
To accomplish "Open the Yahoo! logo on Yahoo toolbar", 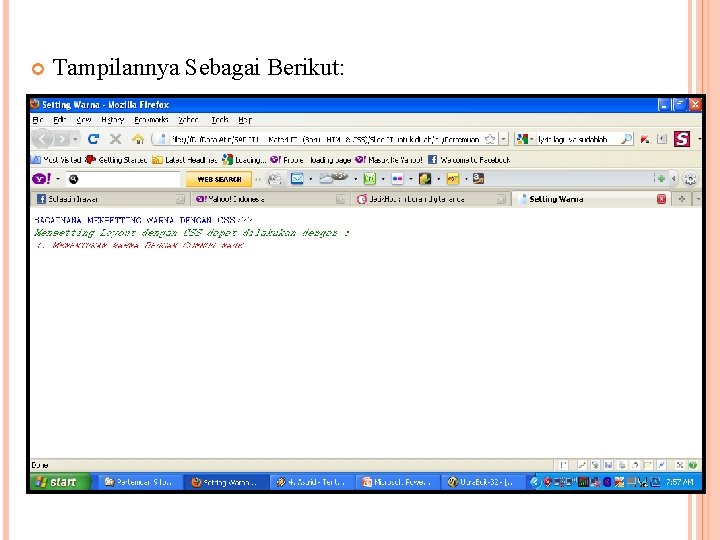I will pos(41,179).
